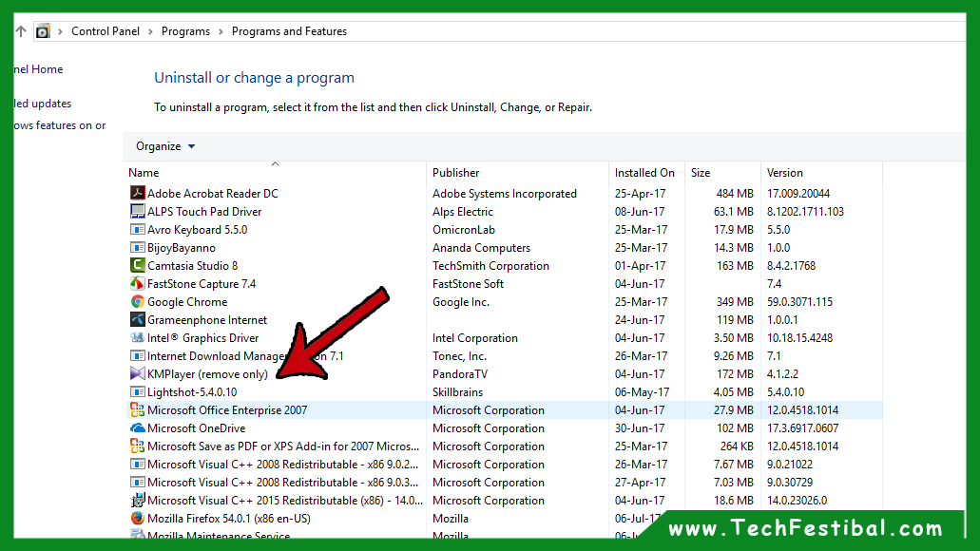This screenshot has height=551, width=980.
Task: Click the Visual C++ 2008 x86 9.0.2 icon
Action: [x=138, y=465]
